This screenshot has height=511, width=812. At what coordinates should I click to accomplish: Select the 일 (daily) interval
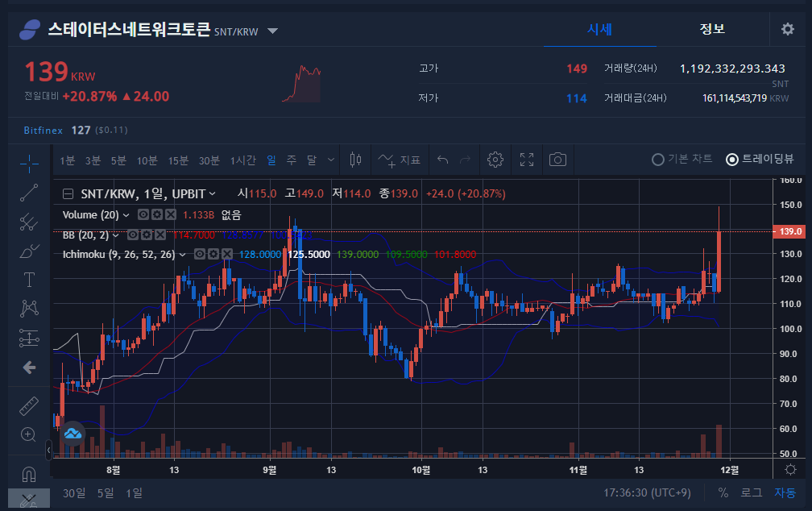pyautogui.click(x=271, y=160)
